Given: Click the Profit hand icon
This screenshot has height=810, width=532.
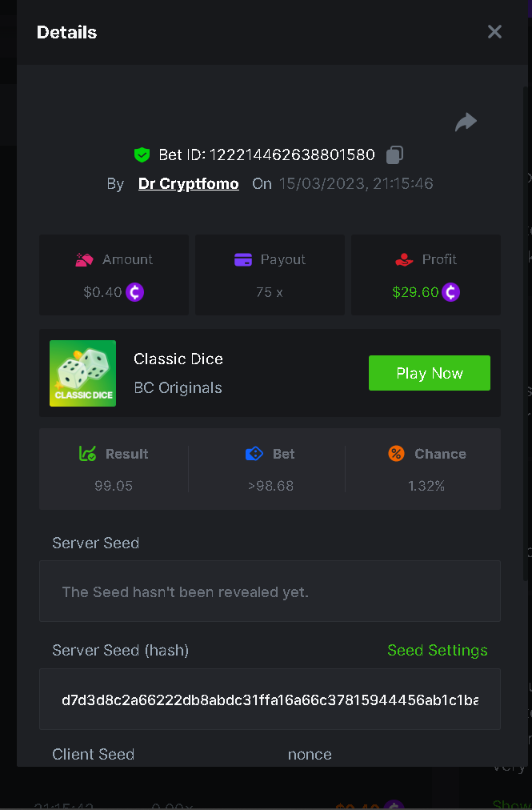Looking at the screenshot, I should [404, 259].
